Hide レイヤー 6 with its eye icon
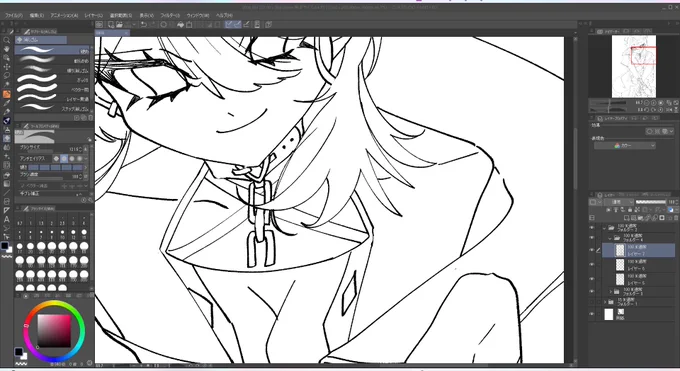 click(592, 265)
